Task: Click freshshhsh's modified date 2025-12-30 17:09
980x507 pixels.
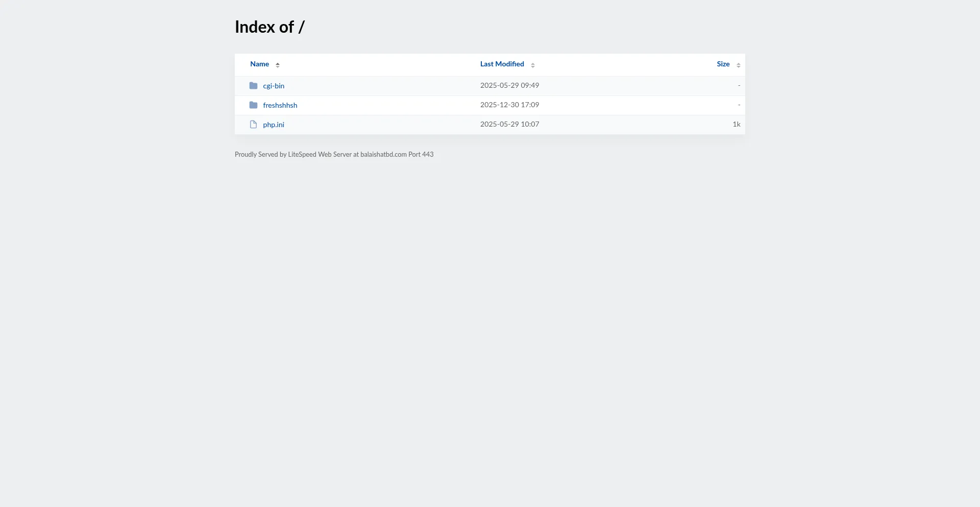Action: [509, 105]
